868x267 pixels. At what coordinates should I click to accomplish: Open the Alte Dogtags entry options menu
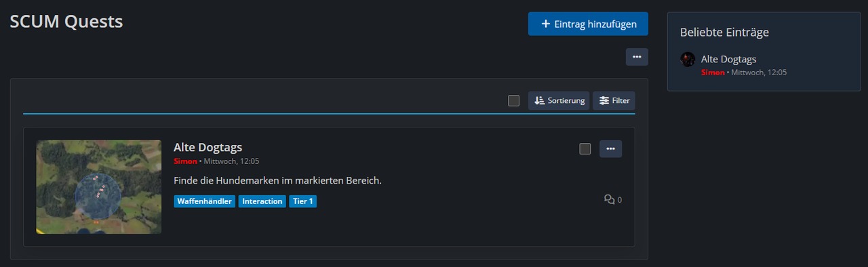tap(610, 148)
